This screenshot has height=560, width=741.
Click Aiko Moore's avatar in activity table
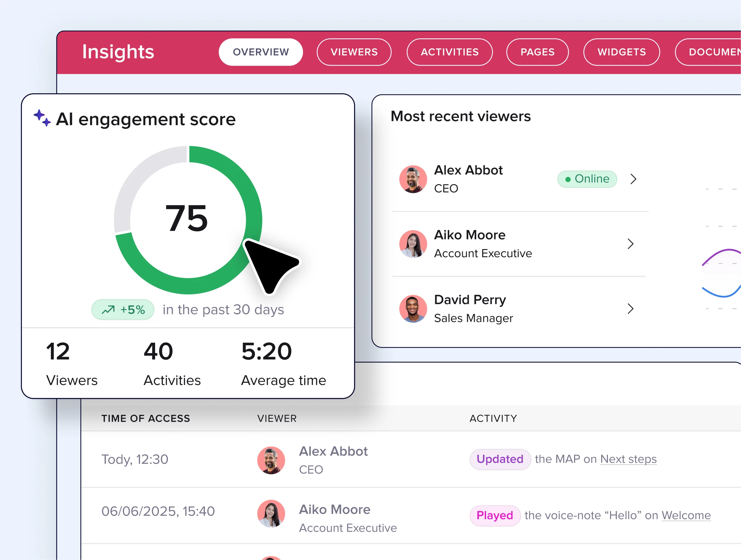[271, 514]
